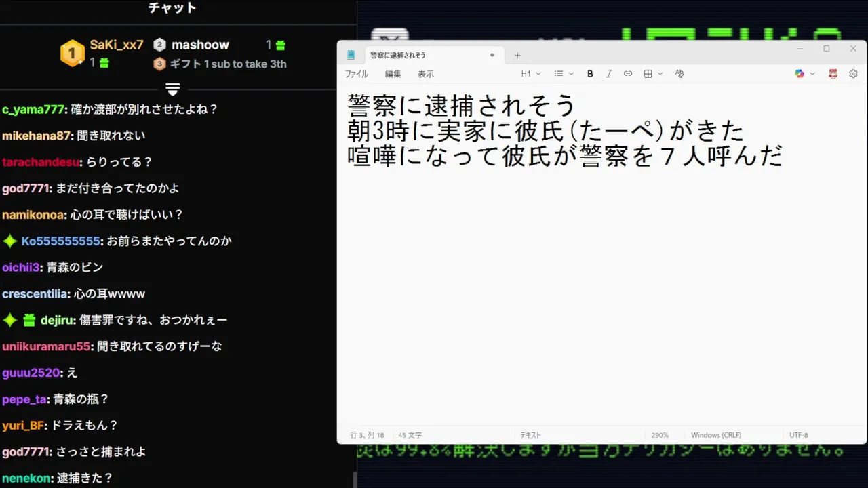
Task: Insert a hyperlink
Action: (628, 74)
